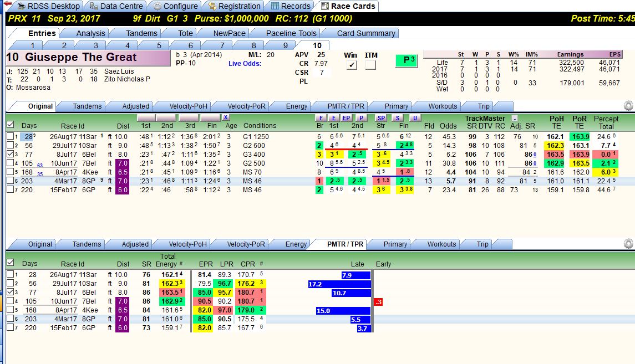This screenshot has width=635, height=364.
Task: Click the blue 17.2 Late bar
Action: pyautogui.click(x=339, y=284)
